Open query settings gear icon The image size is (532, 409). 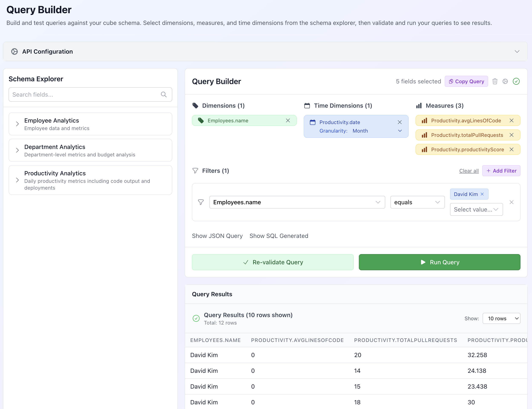click(505, 81)
